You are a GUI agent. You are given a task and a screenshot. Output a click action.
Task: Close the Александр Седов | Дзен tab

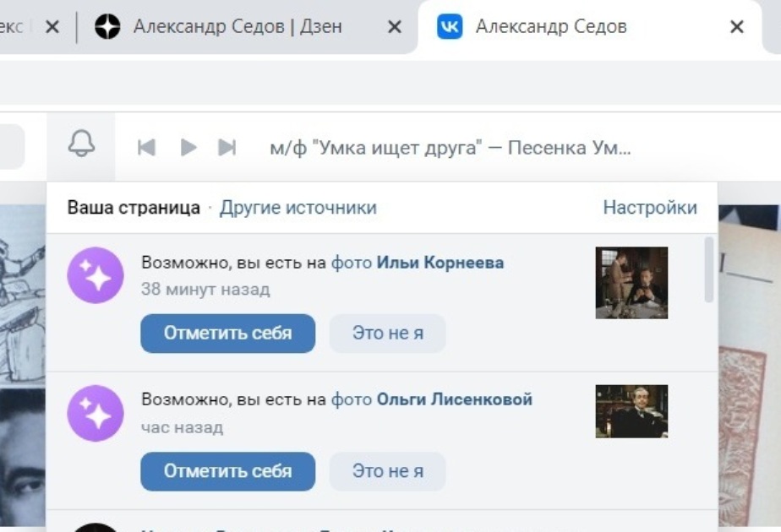(x=395, y=26)
